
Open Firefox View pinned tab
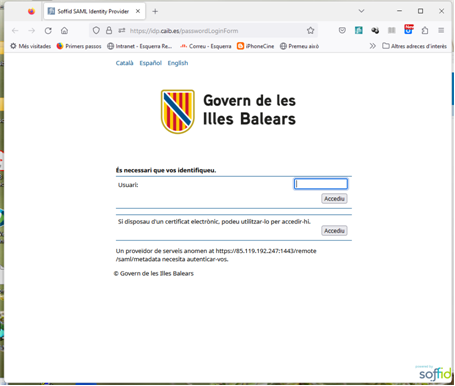coord(31,11)
